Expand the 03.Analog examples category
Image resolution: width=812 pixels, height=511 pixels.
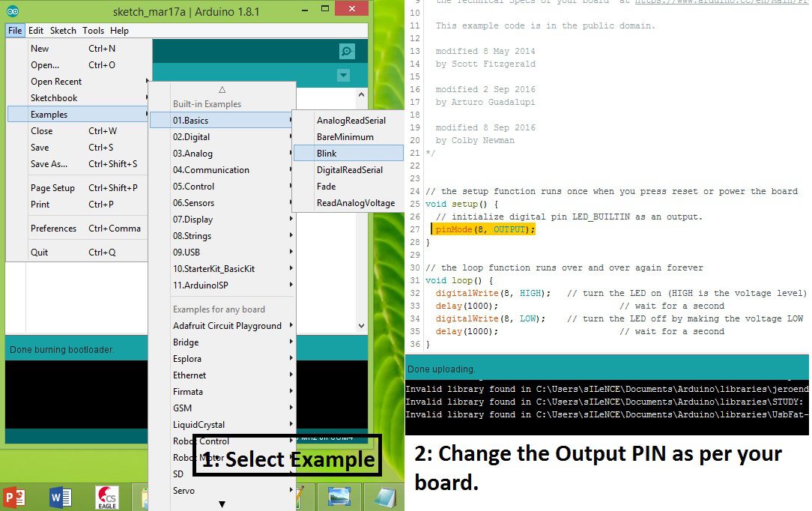coord(222,154)
